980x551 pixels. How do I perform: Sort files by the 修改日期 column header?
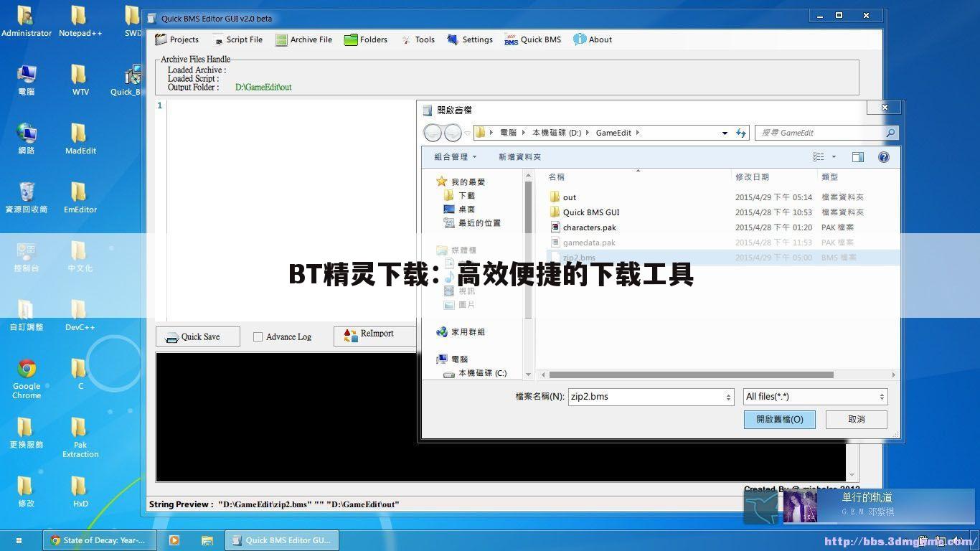click(x=752, y=176)
